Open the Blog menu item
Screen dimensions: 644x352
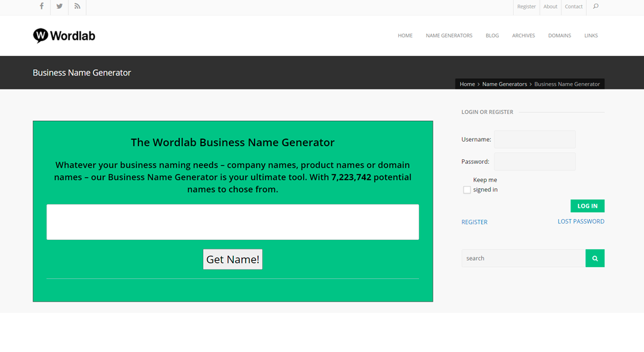tap(492, 36)
